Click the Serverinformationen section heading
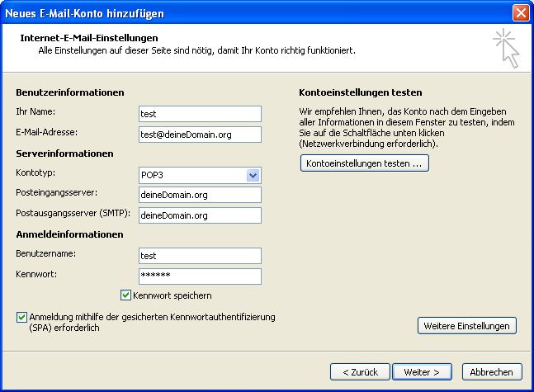This screenshot has width=534, height=392. (64, 153)
